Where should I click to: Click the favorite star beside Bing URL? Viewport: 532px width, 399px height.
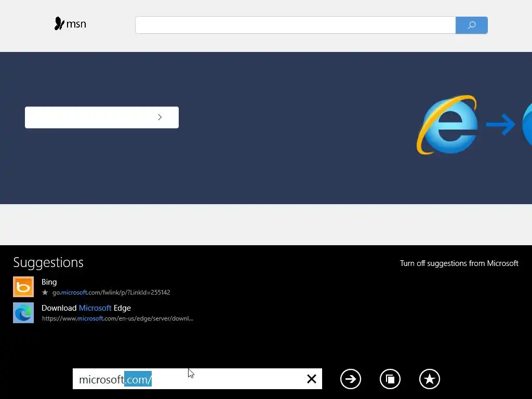(x=45, y=292)
